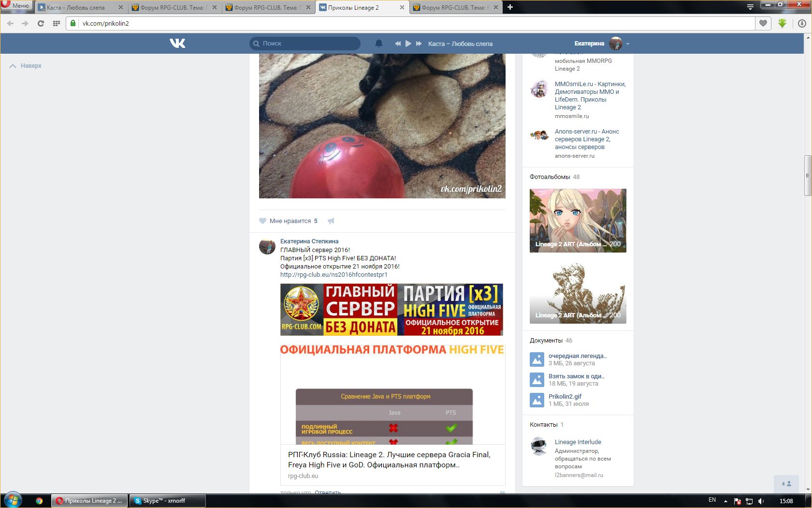812x508 pixels.
Task: Expand the profile dropdown arrow
Action: click(628, 44)
